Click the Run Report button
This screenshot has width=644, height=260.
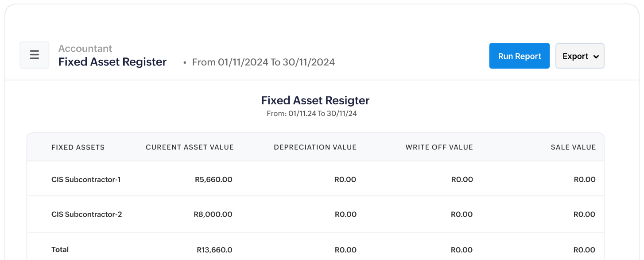click(x=519, y=56)
